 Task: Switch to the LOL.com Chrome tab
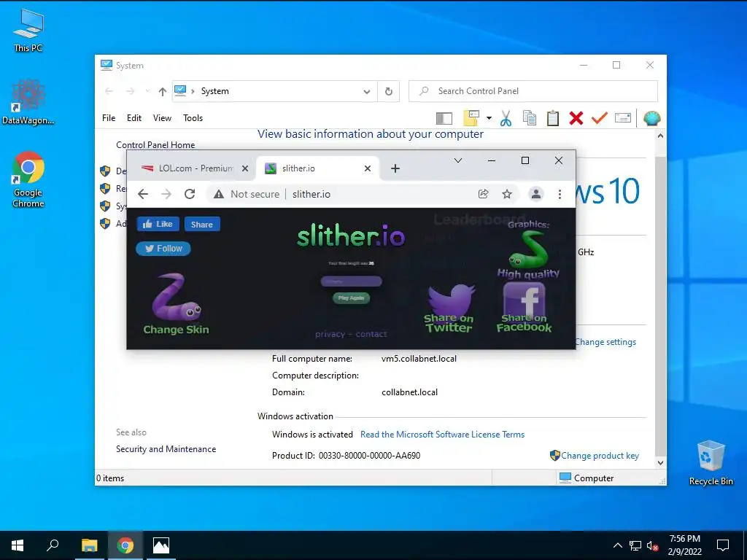pos(195,168)
